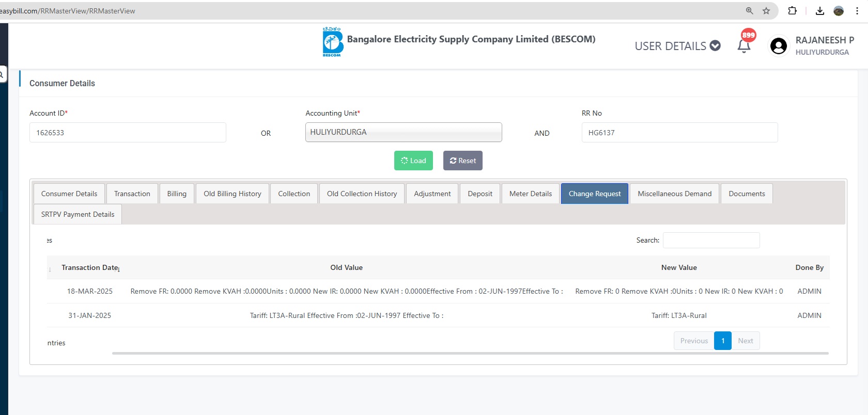Click the green Load button
868x415 pixels.
413,161
